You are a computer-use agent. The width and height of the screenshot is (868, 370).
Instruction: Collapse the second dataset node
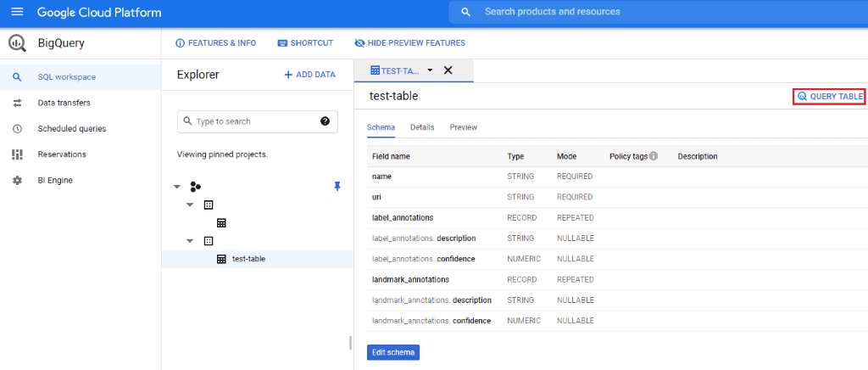click(x=190, y=241)
